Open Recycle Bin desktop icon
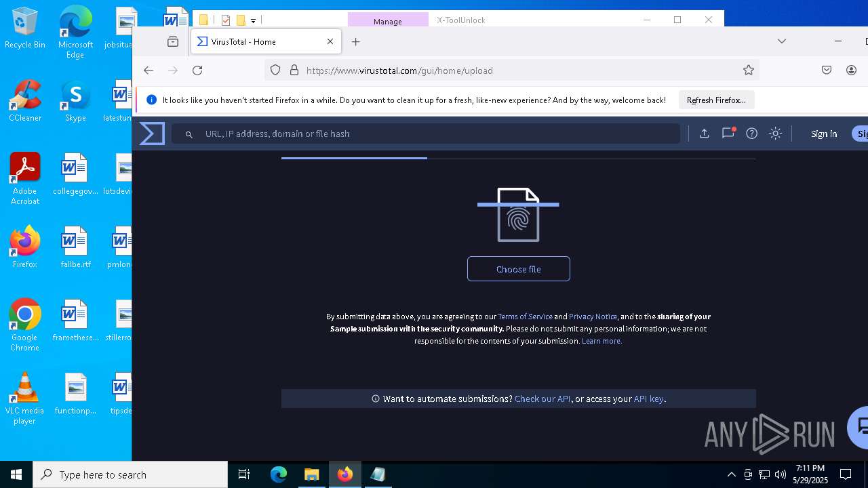 click(x=25, y=28)
